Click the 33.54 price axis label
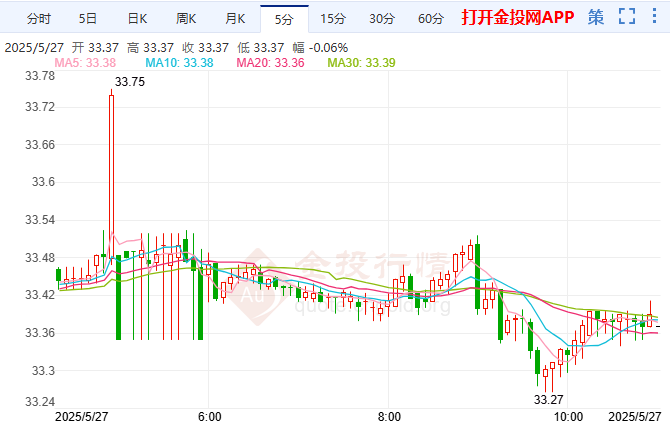This screenshot has width=672, height=422. pyautogui.click(x=40, y=220)
